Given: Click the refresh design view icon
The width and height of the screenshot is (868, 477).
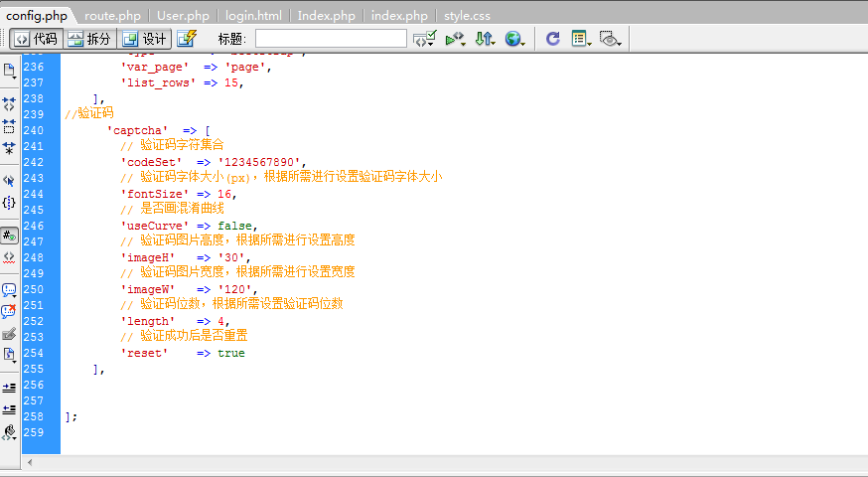Looking at the screenshot, I should pos(552,39).
